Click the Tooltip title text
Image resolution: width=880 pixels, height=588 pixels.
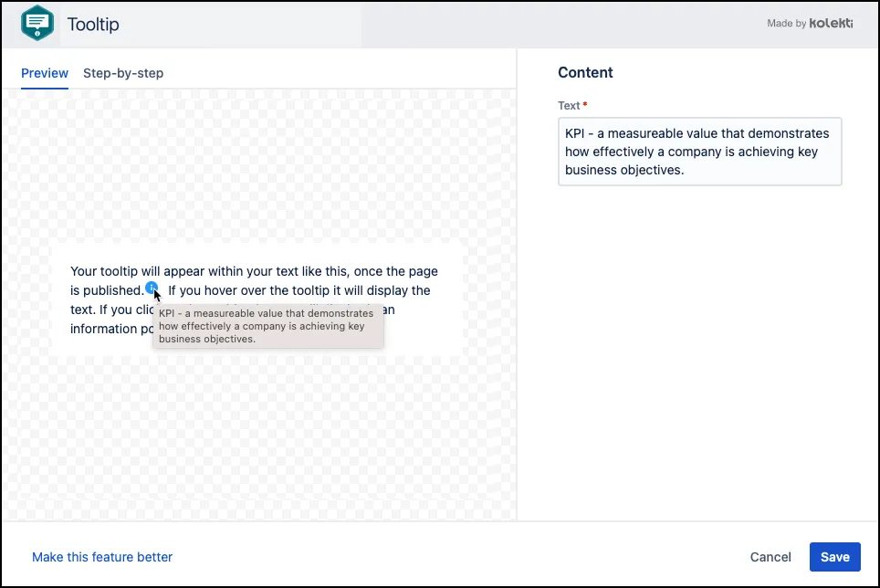[93, 25]
